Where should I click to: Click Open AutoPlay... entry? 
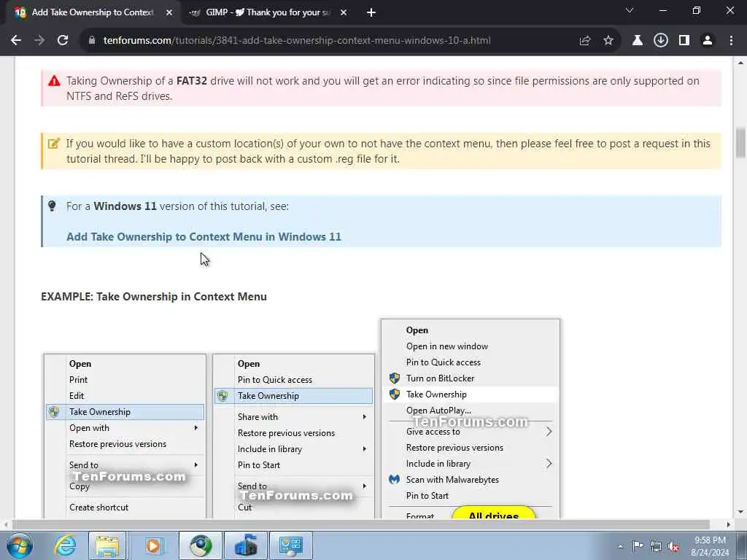pos(438,410)
